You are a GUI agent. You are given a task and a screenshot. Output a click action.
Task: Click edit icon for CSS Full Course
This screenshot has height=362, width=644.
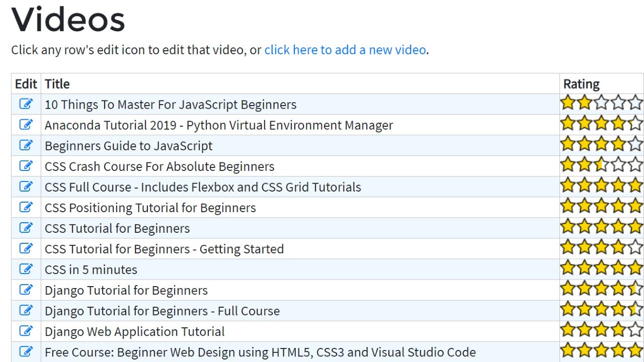click(26, 187)
